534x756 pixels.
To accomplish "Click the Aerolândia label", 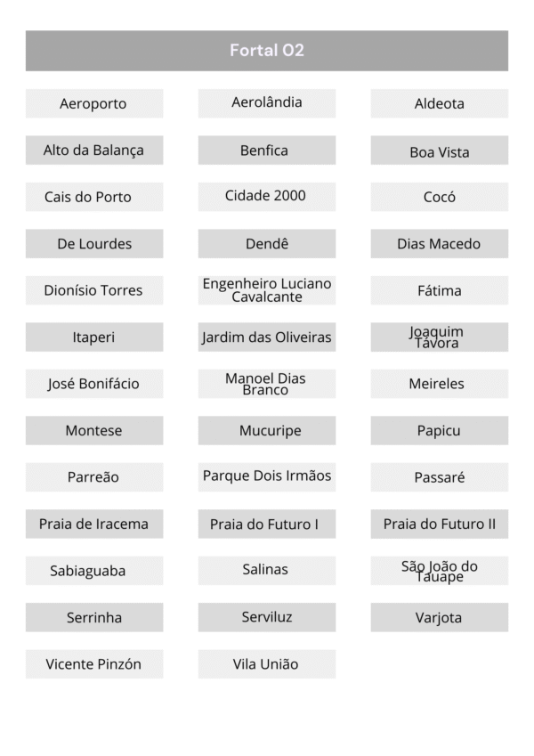I will point(267,102).
